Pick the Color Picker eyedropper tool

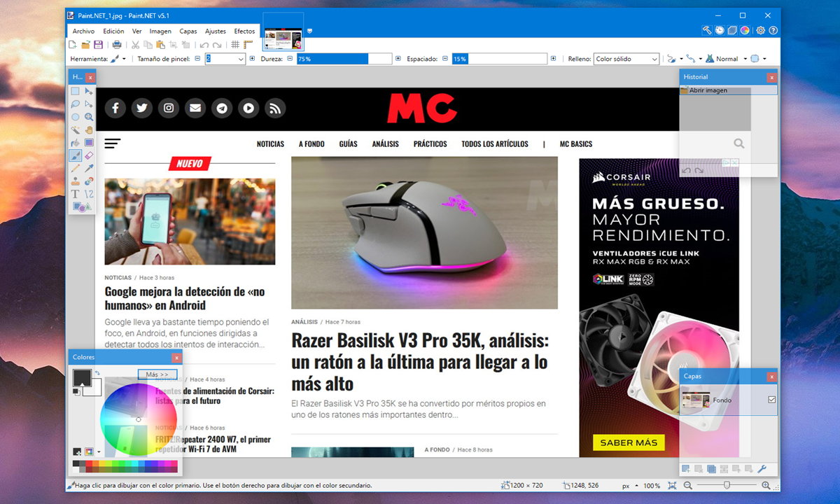pos(89,168)
